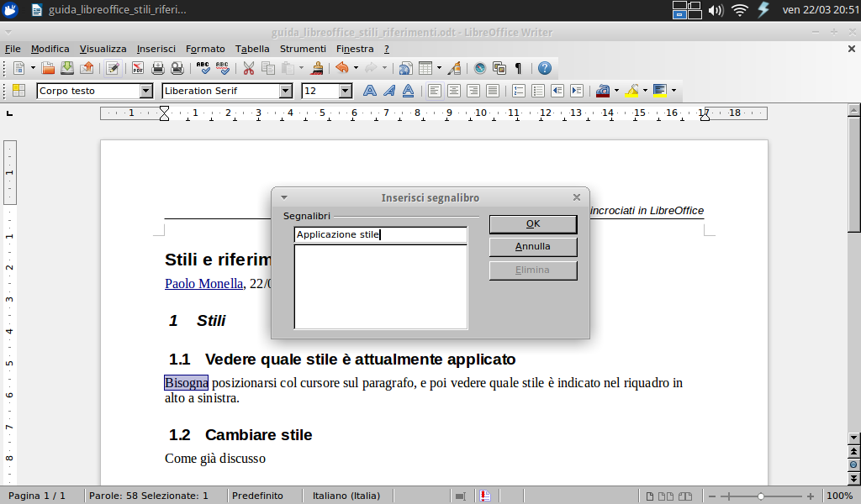
Task: Open the Wi-Fi network indicator
Action: click(x=740, y=10)
